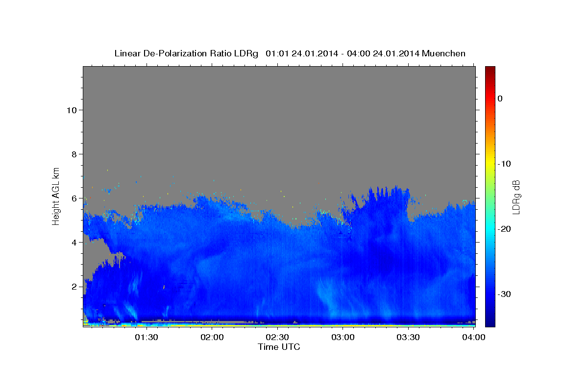Screen dimensions: 588x392
Task: Click the '03:00' time tick label
Action: click(343, 338)
